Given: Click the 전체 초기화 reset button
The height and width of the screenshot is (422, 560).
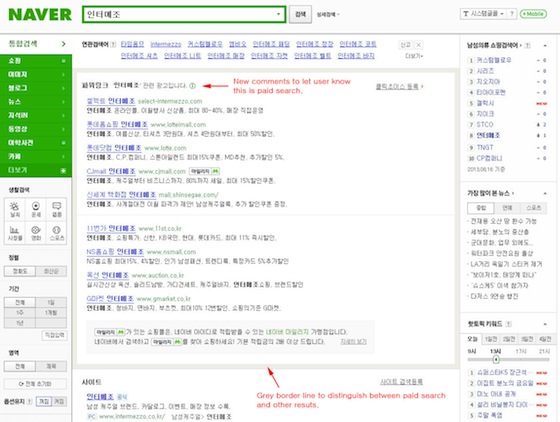Looking at the screenshot, I should (35, 384).
